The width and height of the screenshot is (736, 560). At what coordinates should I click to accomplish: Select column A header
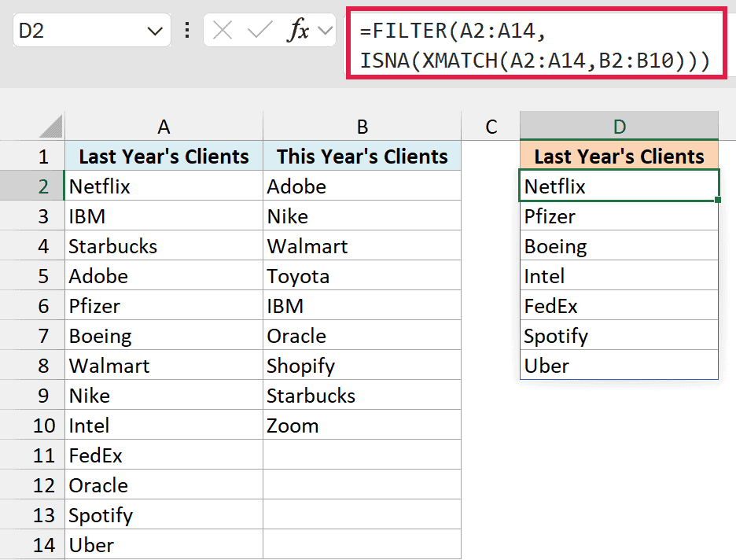click(x=164, y=127)
